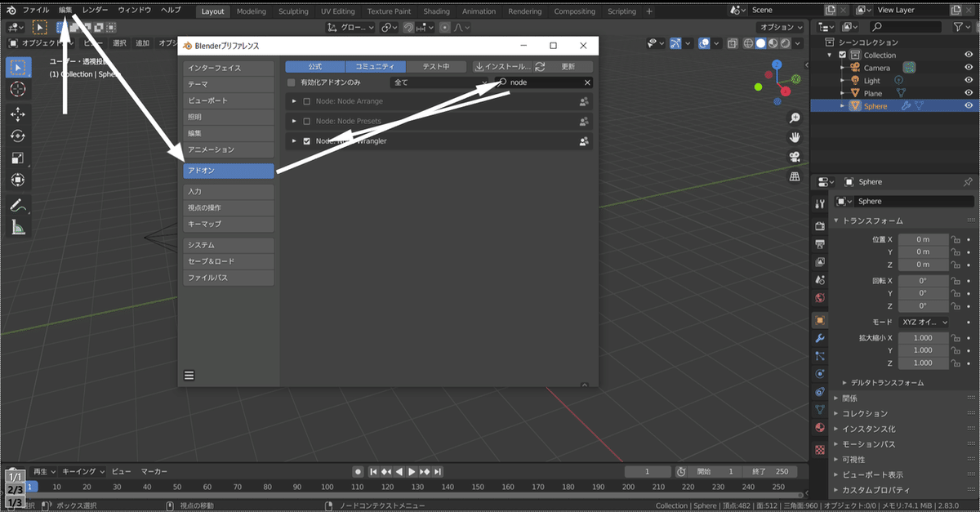Open the Render properties tab
The height and width of the screenshot is (512, 980).
point(820,226)
